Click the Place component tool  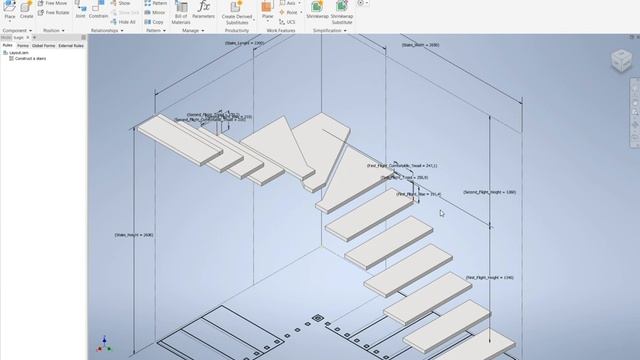coord(9,10)
